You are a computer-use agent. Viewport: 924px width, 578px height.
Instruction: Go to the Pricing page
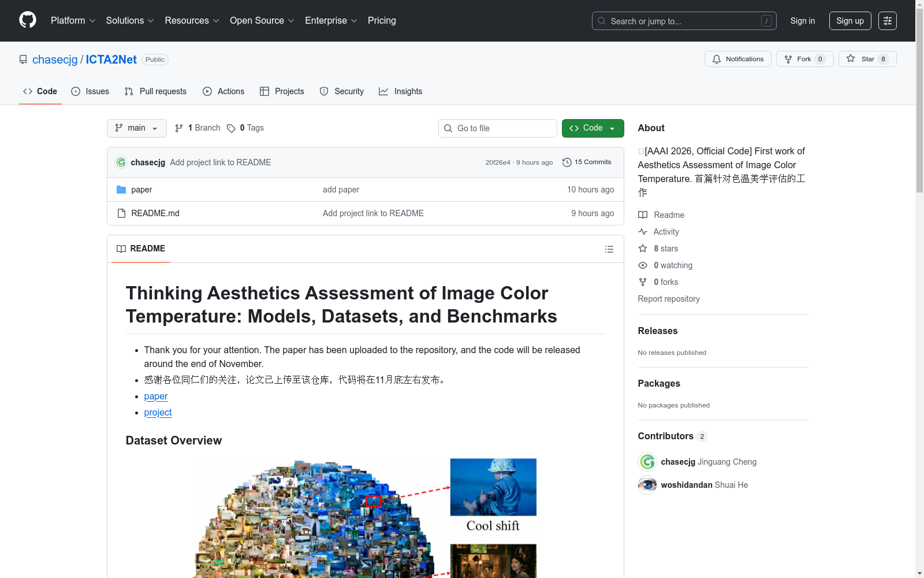pyautogui.click(x=382, y=21)
